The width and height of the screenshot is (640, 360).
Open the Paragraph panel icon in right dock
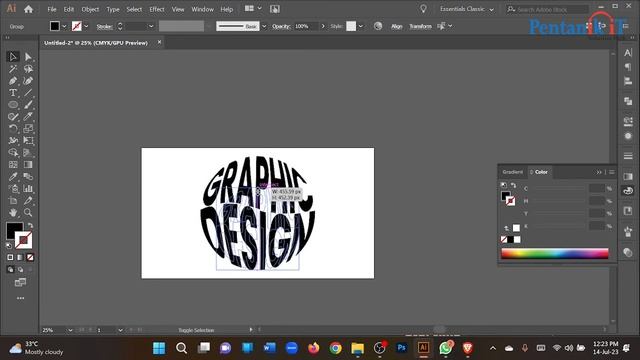tap(628, 67)
